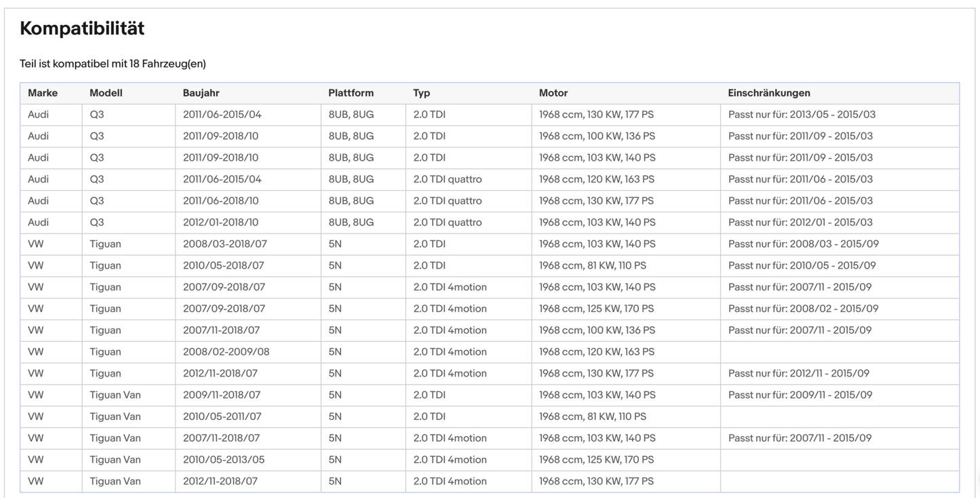This screenshot has width=980, height=498.
Task: Click the 'Plattform' column header
Action: click(351, 93)
